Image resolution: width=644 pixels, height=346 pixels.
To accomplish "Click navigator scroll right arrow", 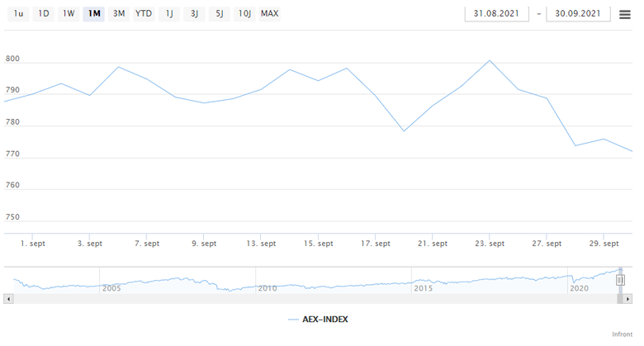I will pos(627,299).
